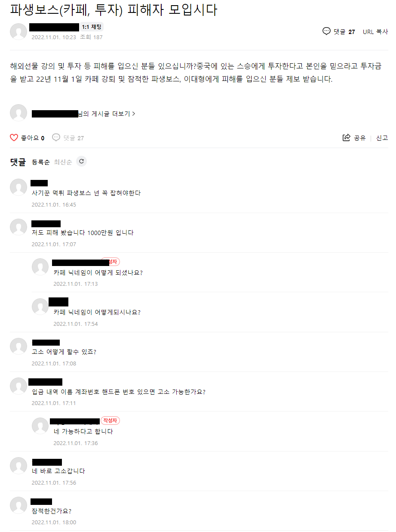Image resolution: width=396 pixels, height=532 pixels.
Task: Click avatar beside '네 바로 고소갑니다' comment
Action: (x=18, y=466)
